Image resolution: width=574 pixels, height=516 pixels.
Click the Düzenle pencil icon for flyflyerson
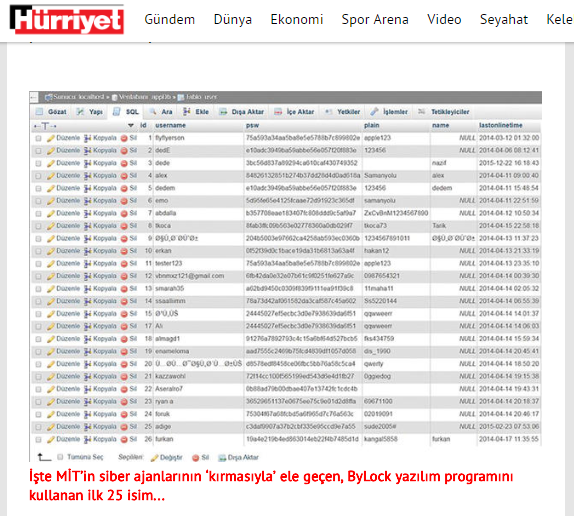click(51, 138)
